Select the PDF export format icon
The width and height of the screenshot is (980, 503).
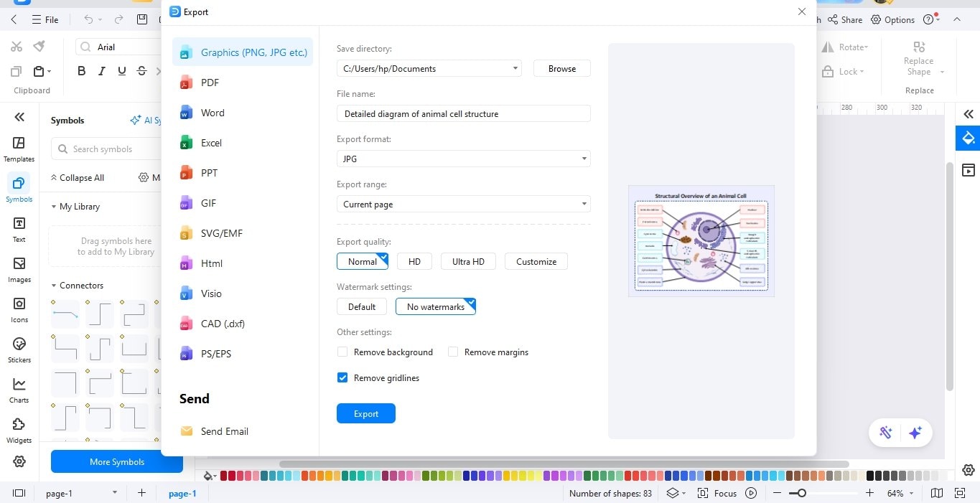[186, 82]
